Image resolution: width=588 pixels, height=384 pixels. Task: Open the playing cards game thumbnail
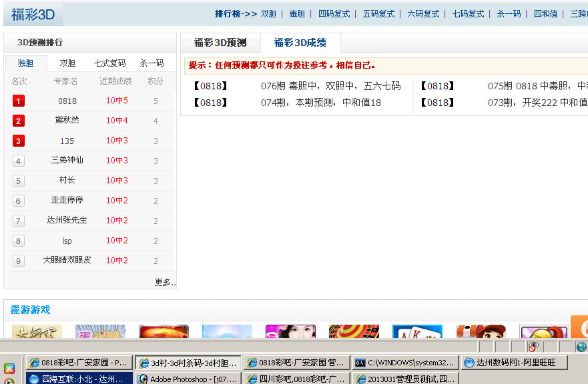(417, 331)
